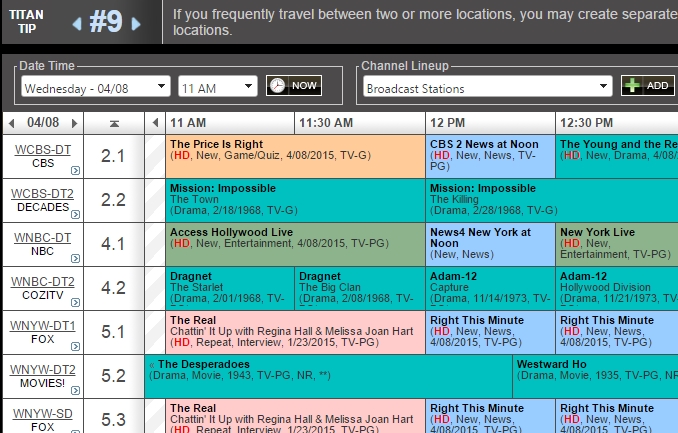
Task: Click the collapse-to-top arrow icon in grid header
Action: (x=114, y=124)
